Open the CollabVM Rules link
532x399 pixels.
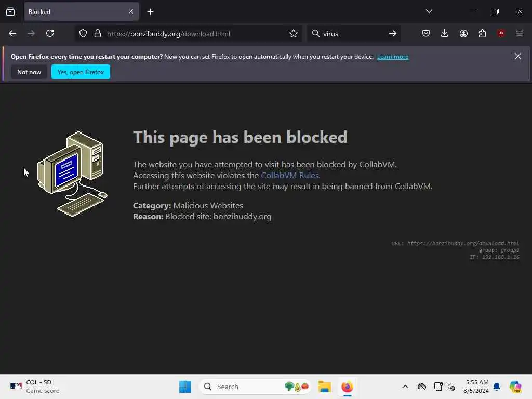[x=290, y=176]
